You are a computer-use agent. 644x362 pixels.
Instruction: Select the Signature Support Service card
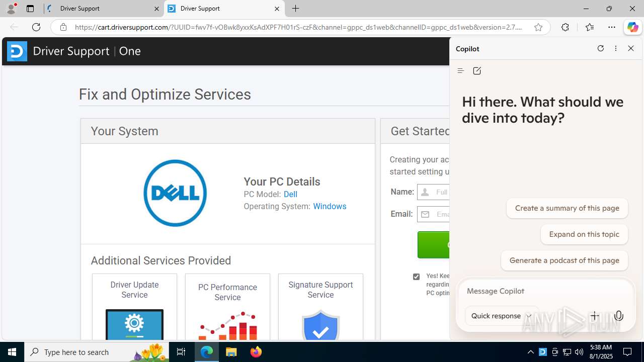coord(320,307)
